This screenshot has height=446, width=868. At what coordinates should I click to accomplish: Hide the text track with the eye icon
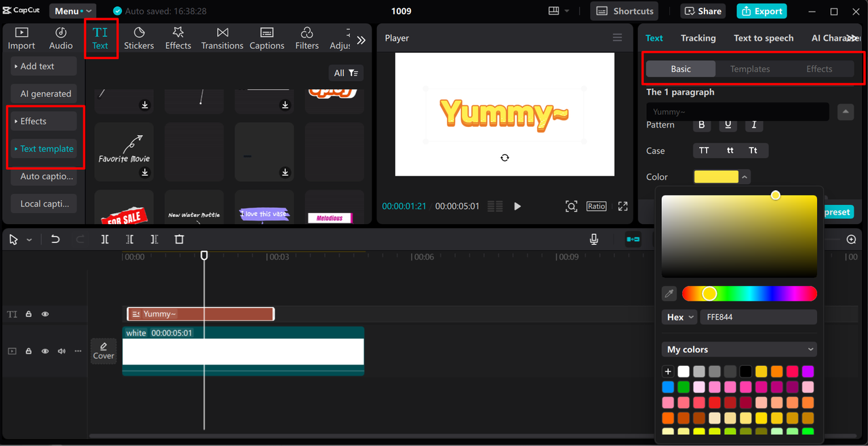[x=45, y=314]
